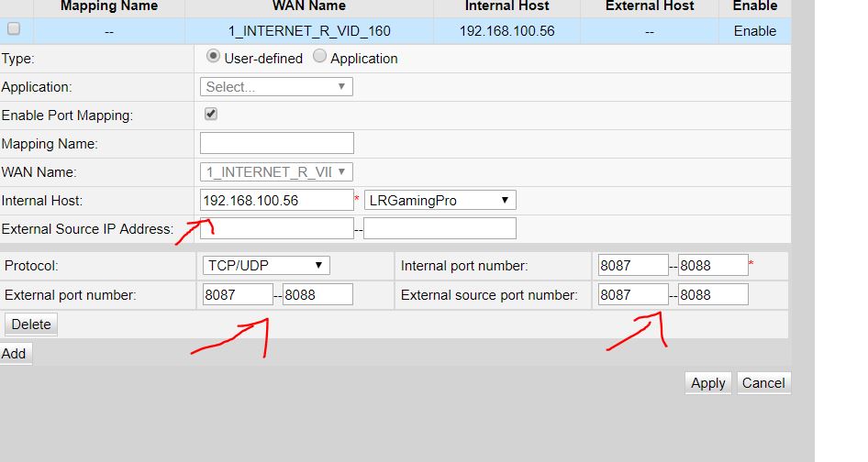Click the first External Source IP Address field
Screen dimensions: 868x462
pyautogui.click(x=277, y=228)
